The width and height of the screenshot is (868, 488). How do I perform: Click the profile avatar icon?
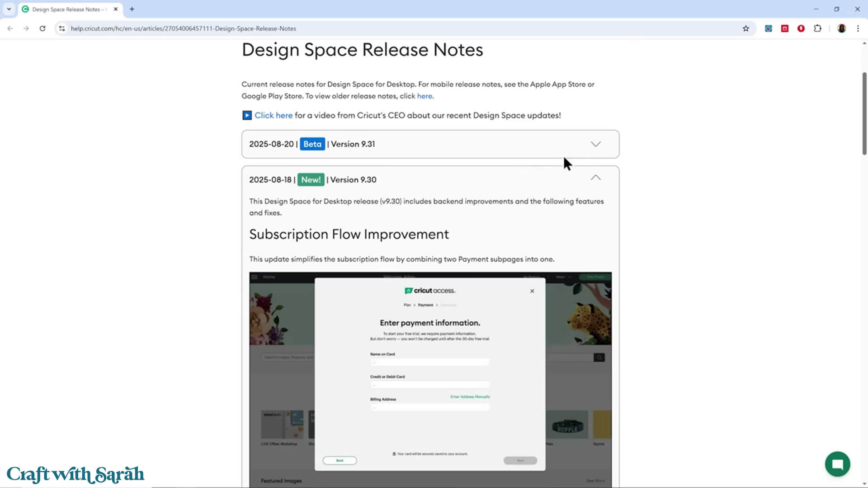(x=841, y=28)
